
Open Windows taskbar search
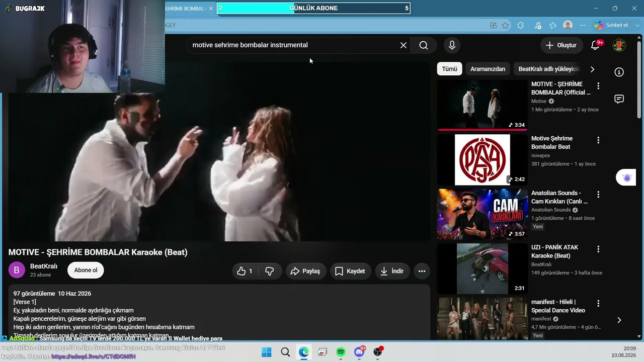pos(285,352)
